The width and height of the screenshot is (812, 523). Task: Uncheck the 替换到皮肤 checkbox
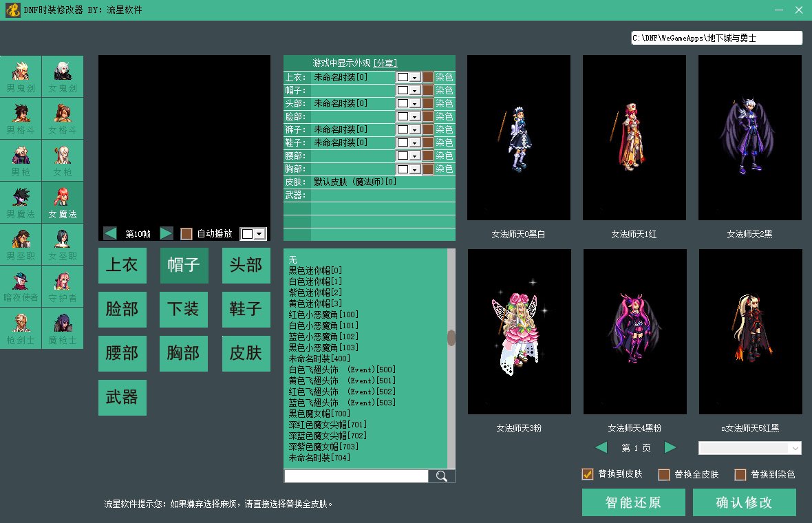[x=587, y=474]
